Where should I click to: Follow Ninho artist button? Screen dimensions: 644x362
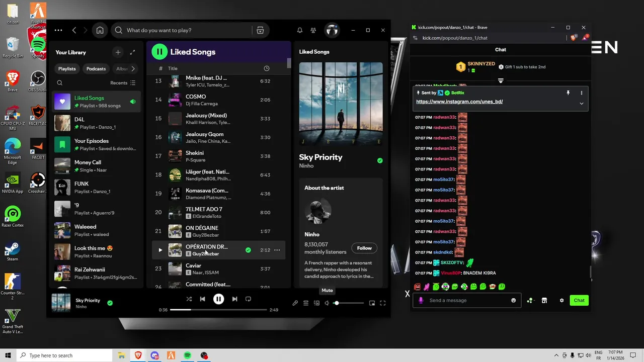coord(364,248)
